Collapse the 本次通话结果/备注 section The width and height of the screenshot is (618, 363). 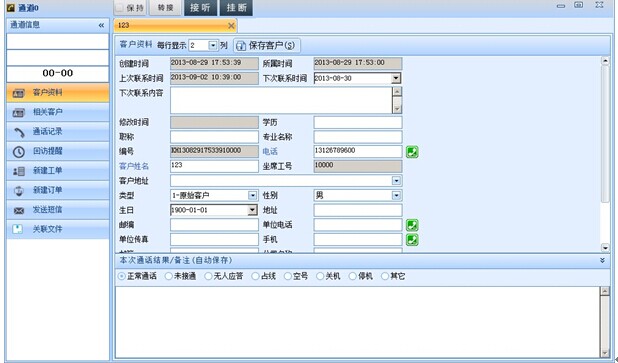pyautogui.click(x=602, y=261)
